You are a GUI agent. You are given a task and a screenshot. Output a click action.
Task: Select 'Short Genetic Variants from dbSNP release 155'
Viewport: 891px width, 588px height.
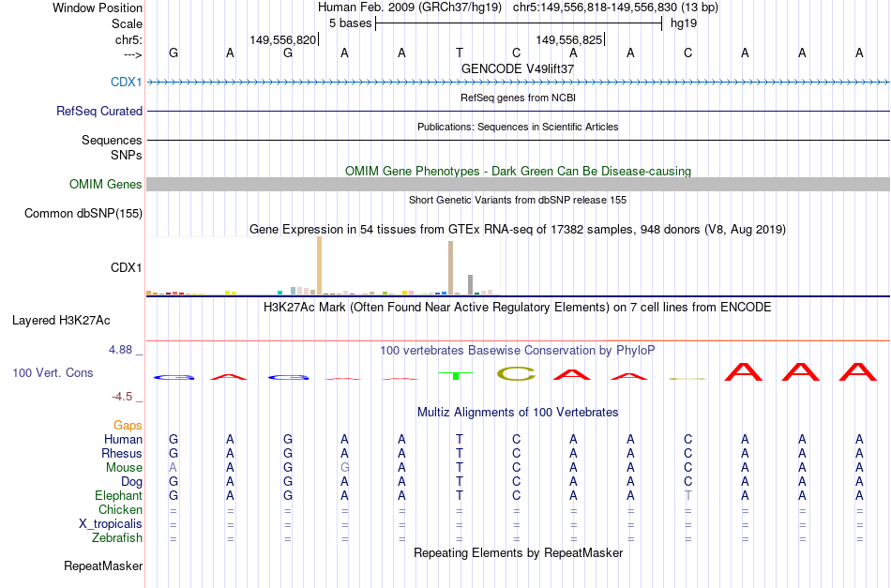pyautogui.click(x=518, y=200)
